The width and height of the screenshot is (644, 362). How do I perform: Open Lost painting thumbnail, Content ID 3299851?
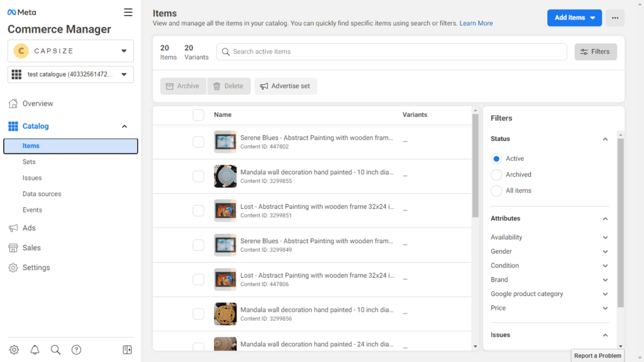click(x=225, y=211)
